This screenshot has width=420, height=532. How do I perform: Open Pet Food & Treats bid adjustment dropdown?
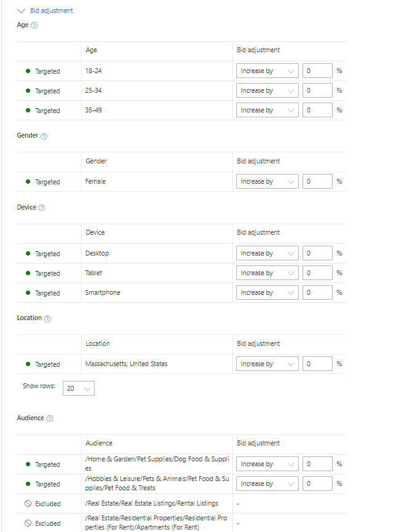(x=267, y=484)
